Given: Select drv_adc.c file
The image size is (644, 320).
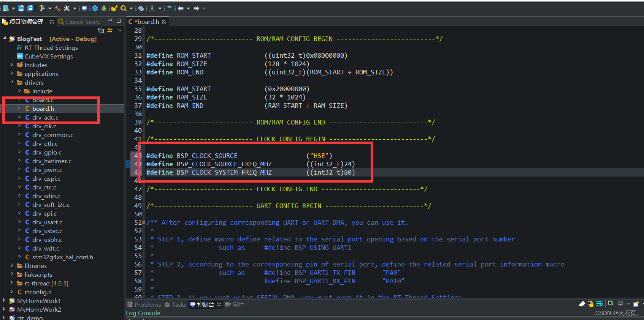Looking at the screenshot, I should coord(45,117).
